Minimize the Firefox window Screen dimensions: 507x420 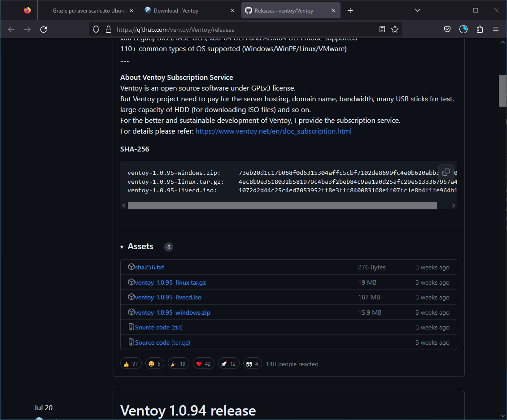455,10
